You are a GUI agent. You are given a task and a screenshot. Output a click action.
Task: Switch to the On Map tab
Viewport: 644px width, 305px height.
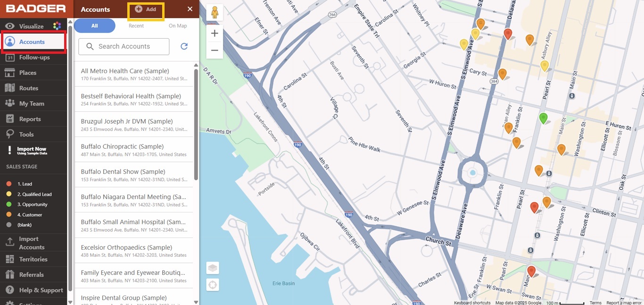(x=178, y=26)
